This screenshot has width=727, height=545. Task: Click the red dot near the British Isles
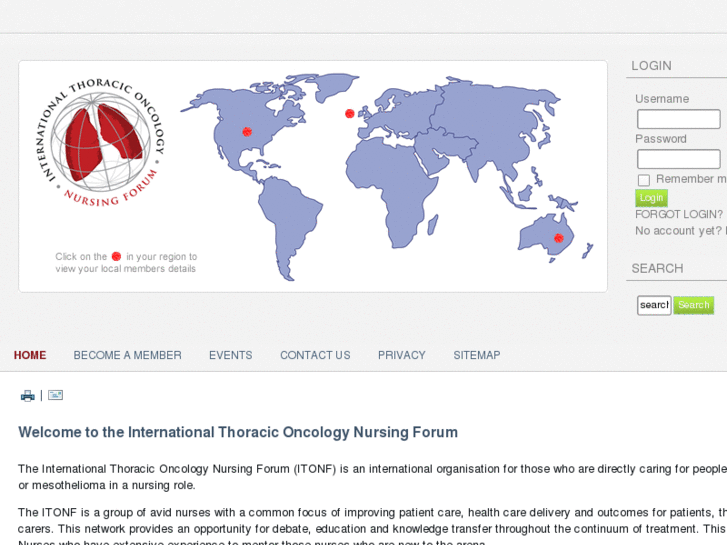pyautogui.click(x=350, y=113)
